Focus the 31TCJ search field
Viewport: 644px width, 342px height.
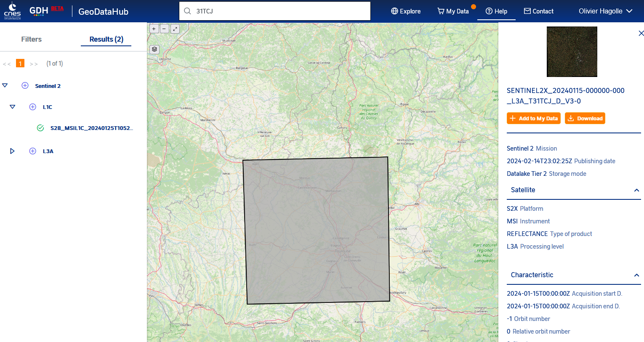click(x=275, y=11)
